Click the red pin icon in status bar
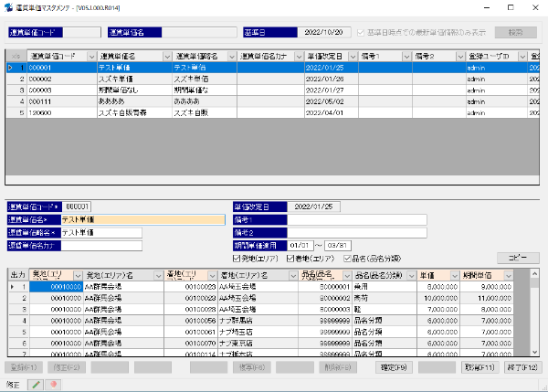Screen dimensions: 548x392 53,385
